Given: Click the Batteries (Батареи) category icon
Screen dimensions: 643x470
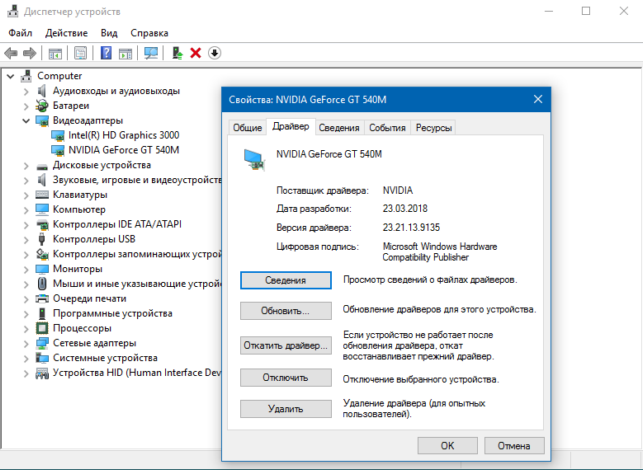Looking at the screenshot, I should tap(42, 106).
